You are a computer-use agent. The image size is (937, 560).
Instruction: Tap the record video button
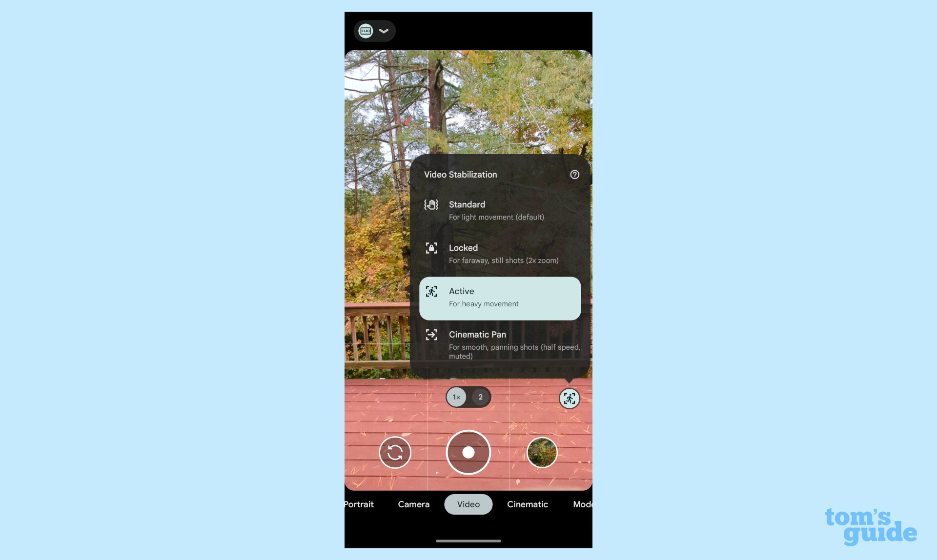point(468,453)
